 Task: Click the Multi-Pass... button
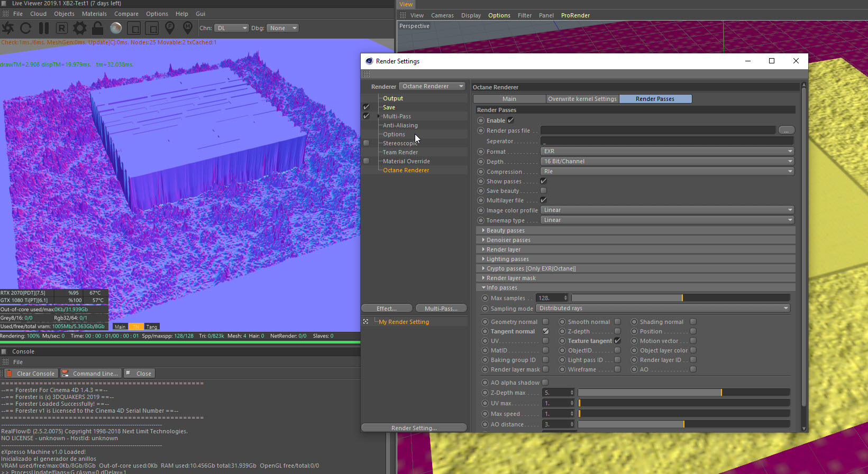(441, 309)
